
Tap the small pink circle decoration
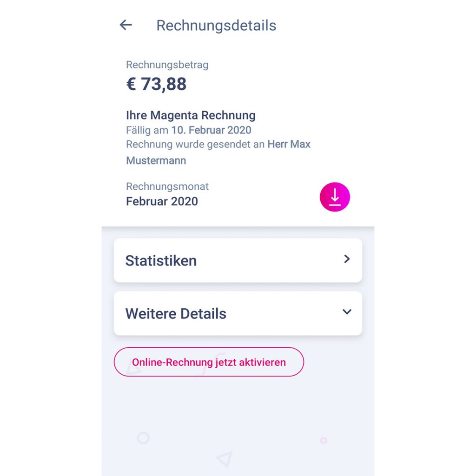point(324,440)
